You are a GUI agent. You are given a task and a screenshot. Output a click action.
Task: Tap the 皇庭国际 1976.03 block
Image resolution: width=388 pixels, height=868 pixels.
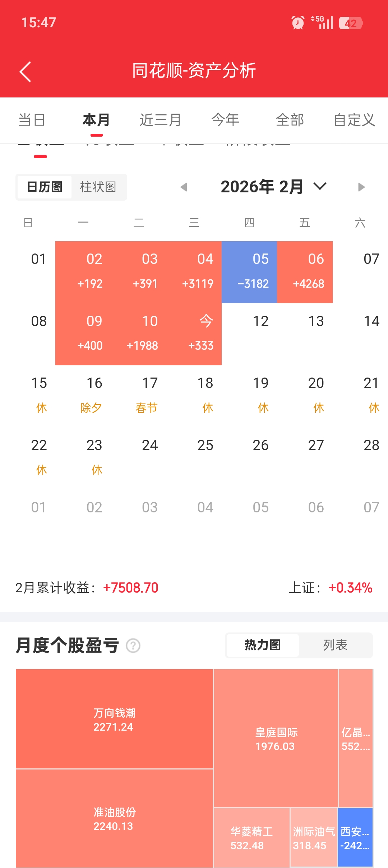click(x=276, y=739)
